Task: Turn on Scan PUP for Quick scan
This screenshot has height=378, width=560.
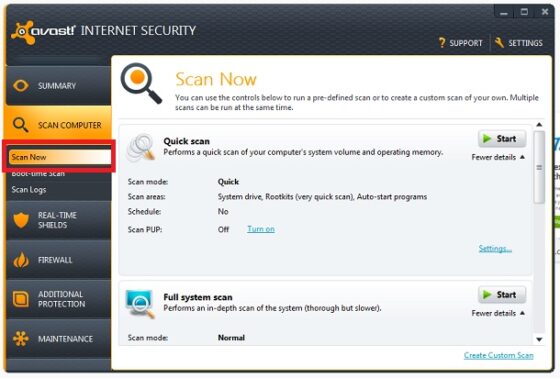Action: tap(261, 229)
